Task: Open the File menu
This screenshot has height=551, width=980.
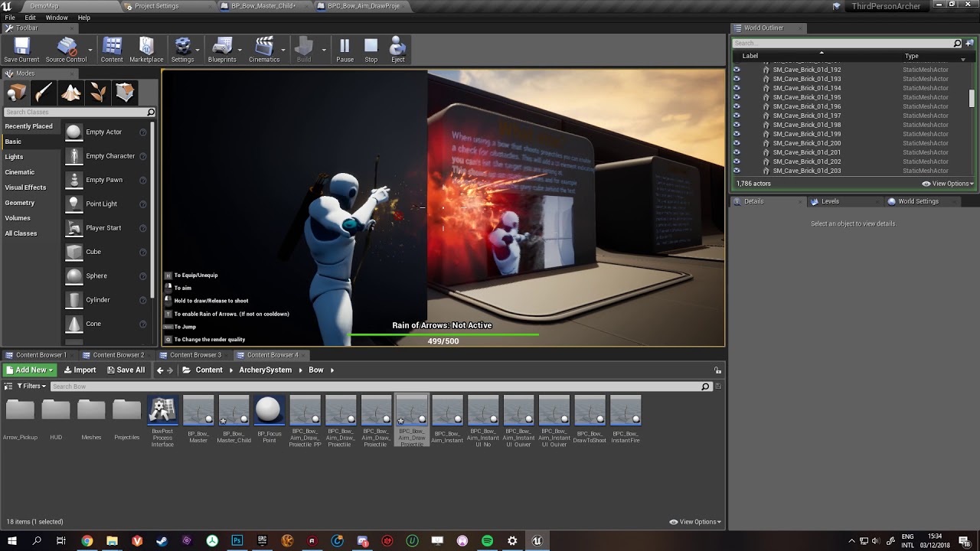Action: point(10,18)
